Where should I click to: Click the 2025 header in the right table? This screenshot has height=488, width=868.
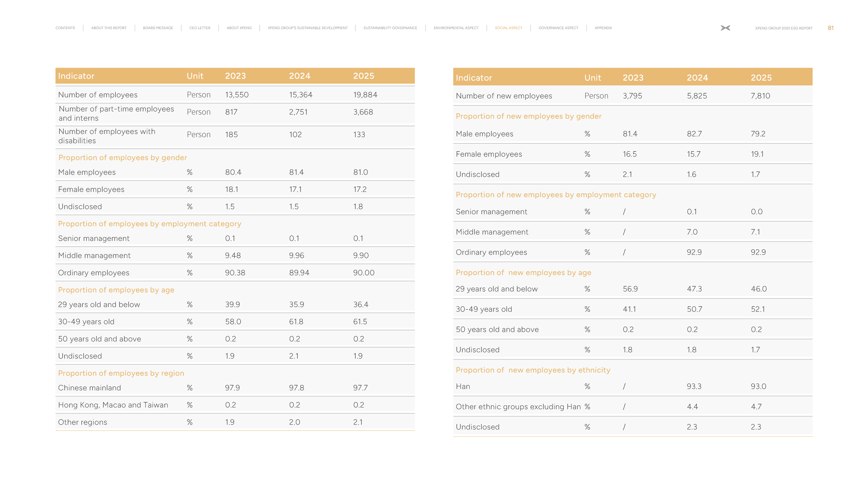point(761,78)
